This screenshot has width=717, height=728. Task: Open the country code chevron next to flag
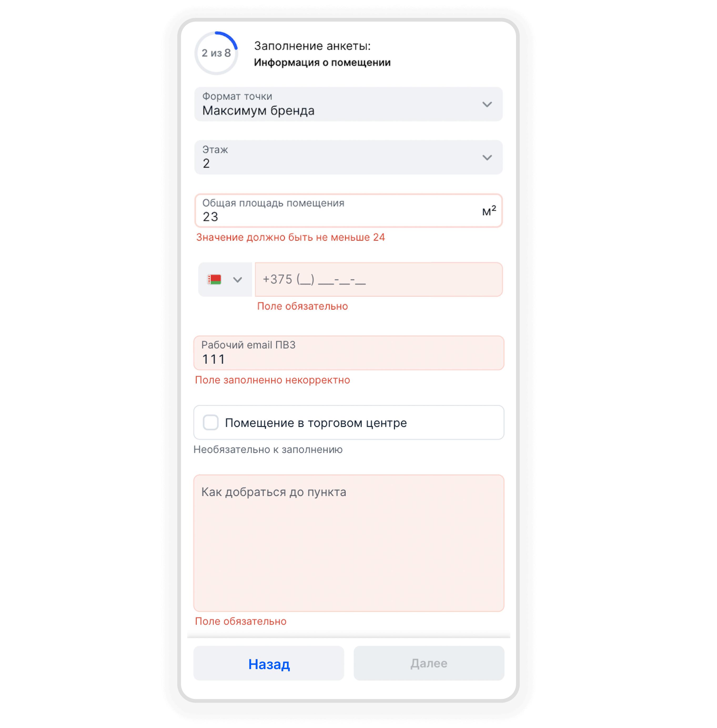coord(237,280)
